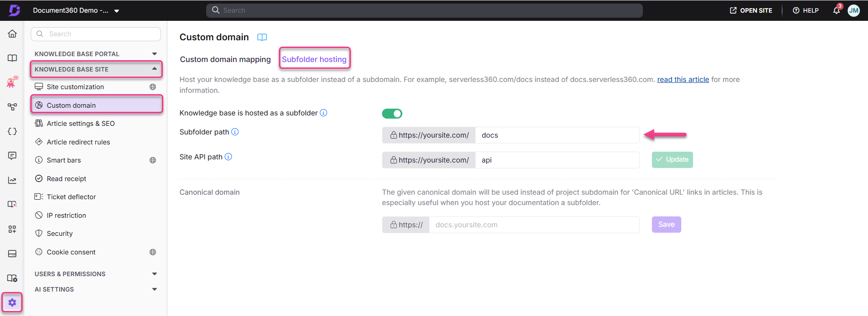Open Article settings & SEO
This screenshot has width=868, height=316.
pos(96,124)
